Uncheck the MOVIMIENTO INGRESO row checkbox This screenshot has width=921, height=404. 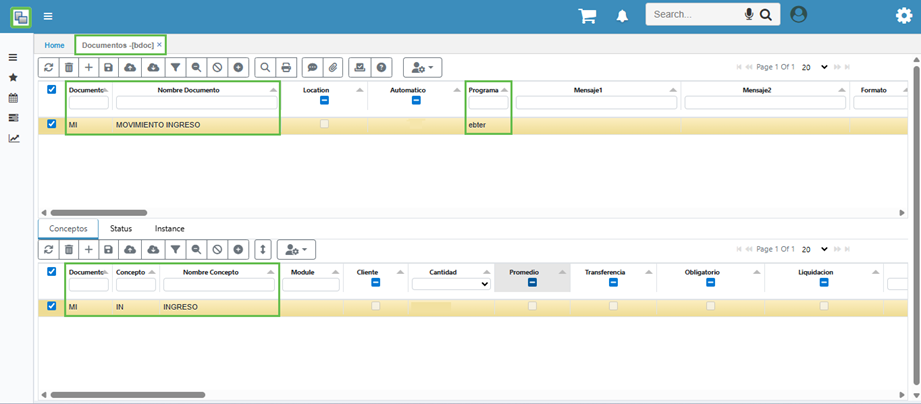(52, 124)
